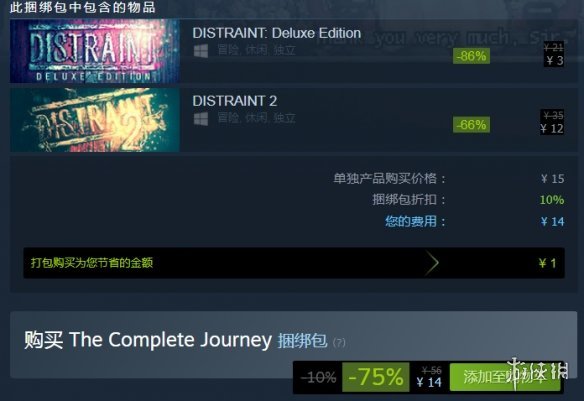Click the DISTRAINT 2 title link
The height and width of the screenshot is (401, 584).
click(235, 101)
